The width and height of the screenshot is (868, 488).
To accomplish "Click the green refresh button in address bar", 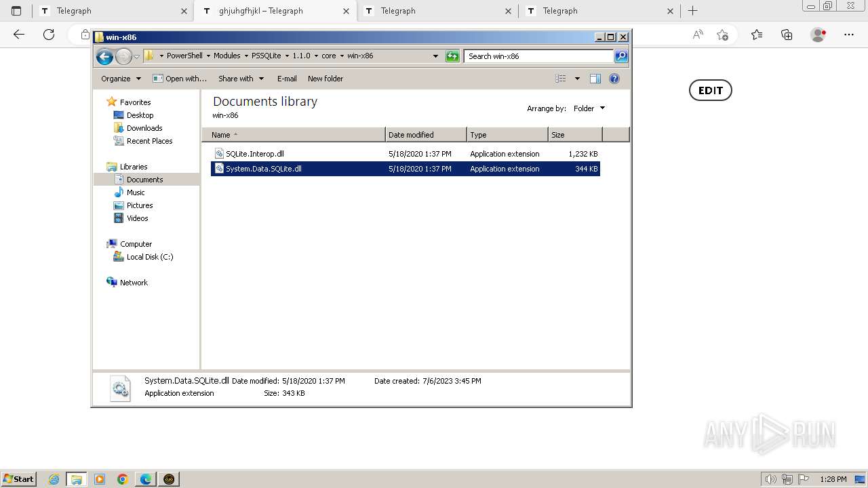I will click(452, 56).
